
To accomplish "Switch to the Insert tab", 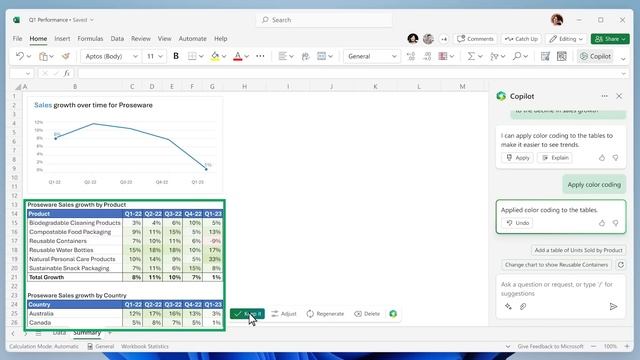I will (62, 39).
